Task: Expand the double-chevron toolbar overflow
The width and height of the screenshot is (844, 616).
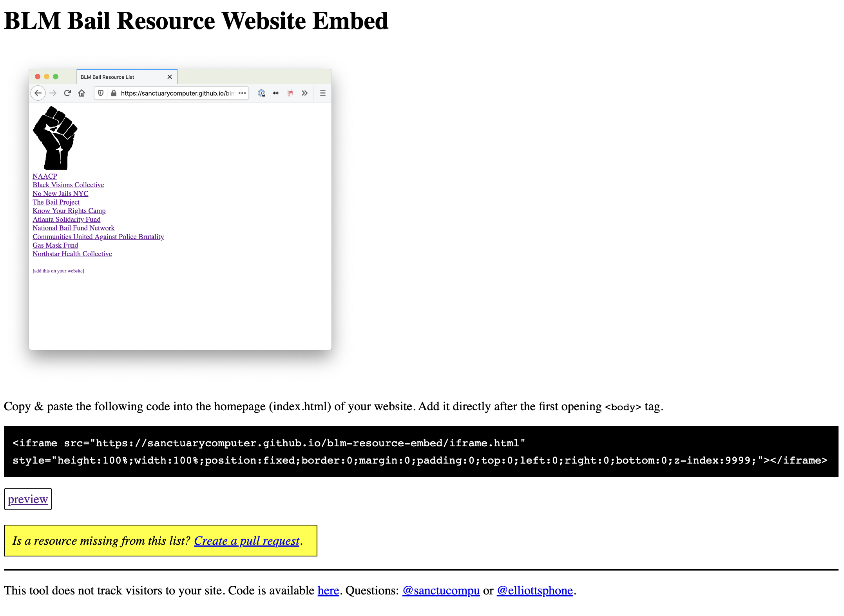Action: [304, 93]
